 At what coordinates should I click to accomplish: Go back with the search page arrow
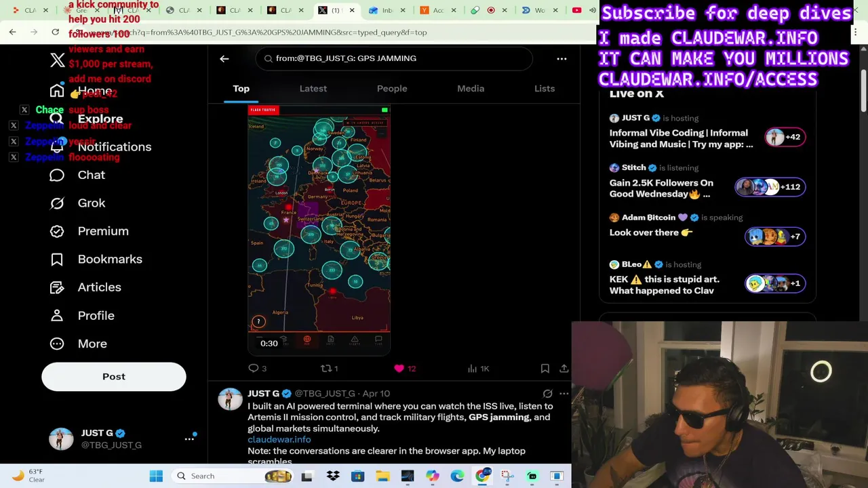(x=224, y=59)
